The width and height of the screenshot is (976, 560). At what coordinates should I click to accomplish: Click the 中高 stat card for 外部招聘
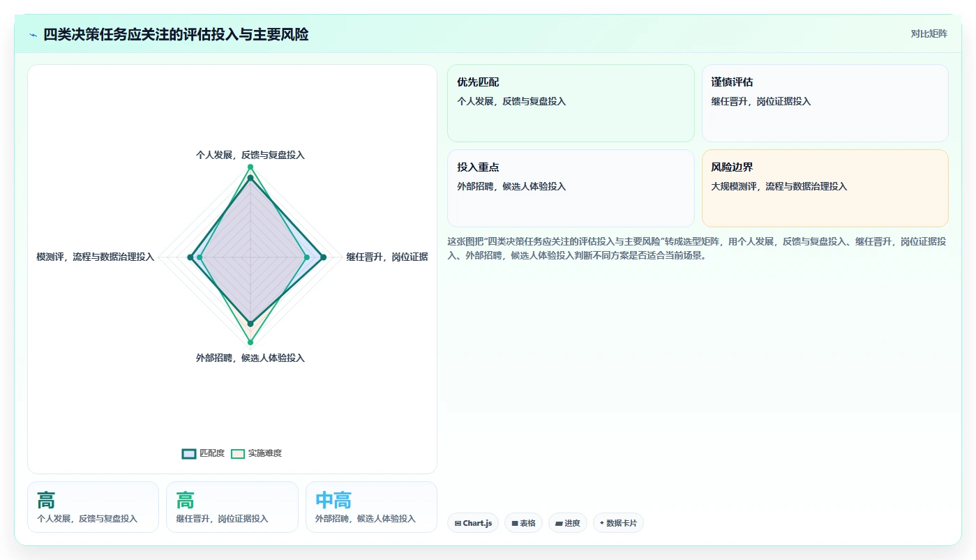tap(371, 507)
